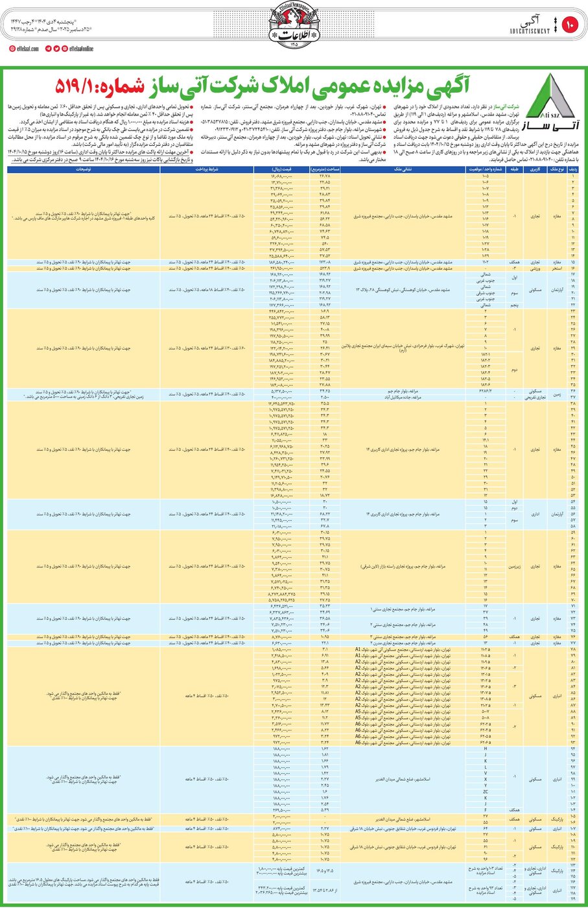Open the ettelaatonline social handle
This screenshot has width=588, height=908.
point(82,49)
